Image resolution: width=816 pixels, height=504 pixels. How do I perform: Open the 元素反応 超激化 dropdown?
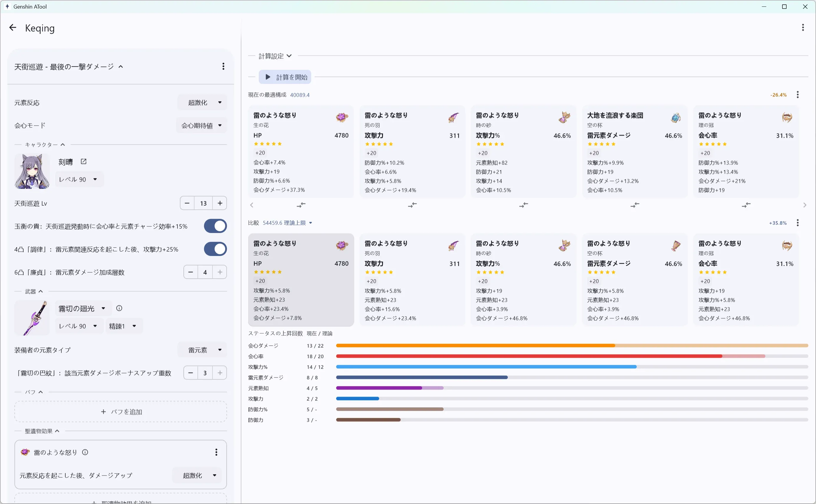(202, 102)
